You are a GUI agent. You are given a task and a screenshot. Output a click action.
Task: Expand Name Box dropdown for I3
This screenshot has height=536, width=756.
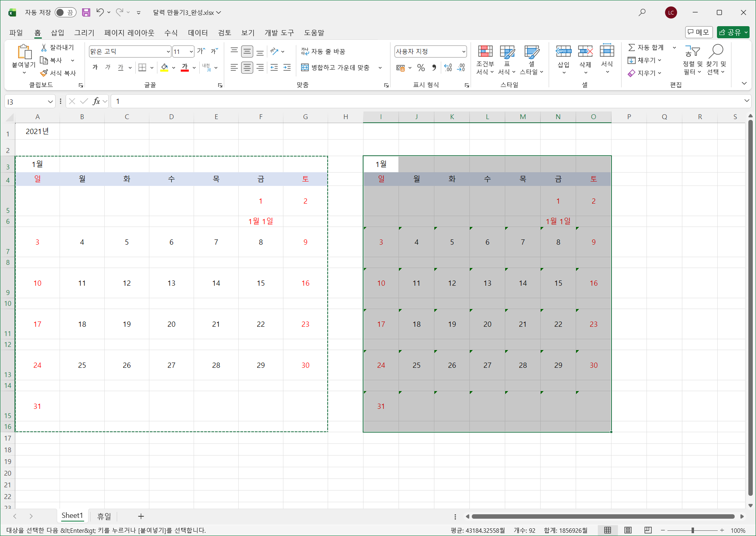(x=50, y=102)
